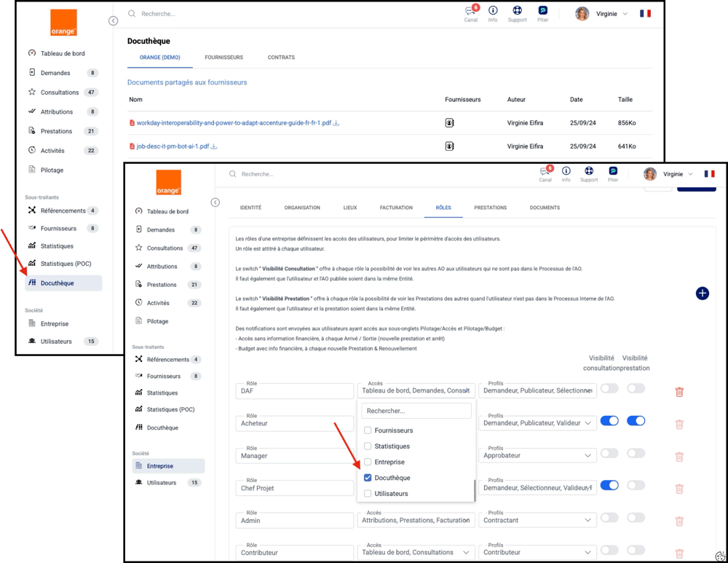Image resolution: width=728 pixels, height=563 pixels.
Task: Switch to the IDENTITÉ tab
Action: 250,208
